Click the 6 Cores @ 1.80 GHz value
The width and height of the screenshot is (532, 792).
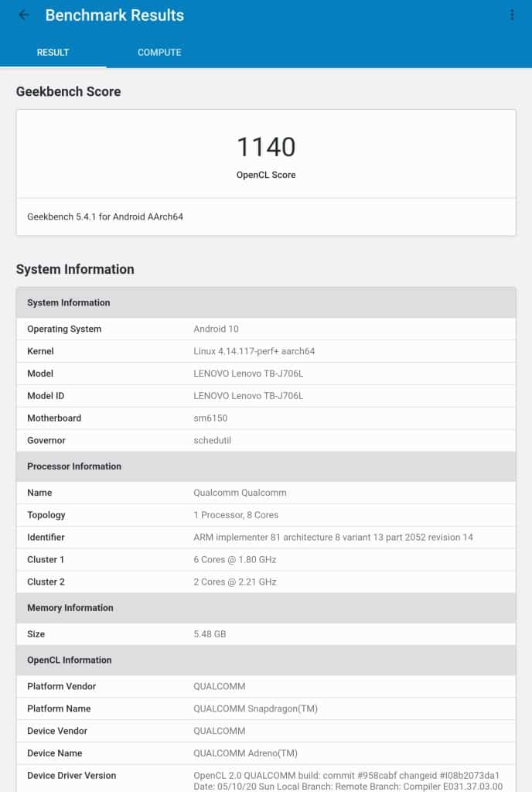[x=235, y=559]
